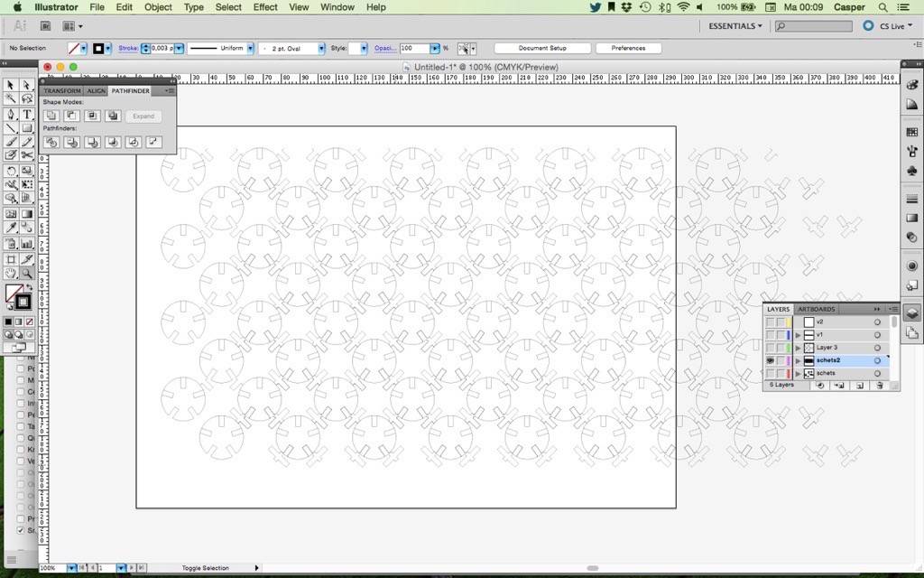The image size is (924, 578).
Task: Switch to the TRANSFORM tab
Action: (x=62, y=91)
